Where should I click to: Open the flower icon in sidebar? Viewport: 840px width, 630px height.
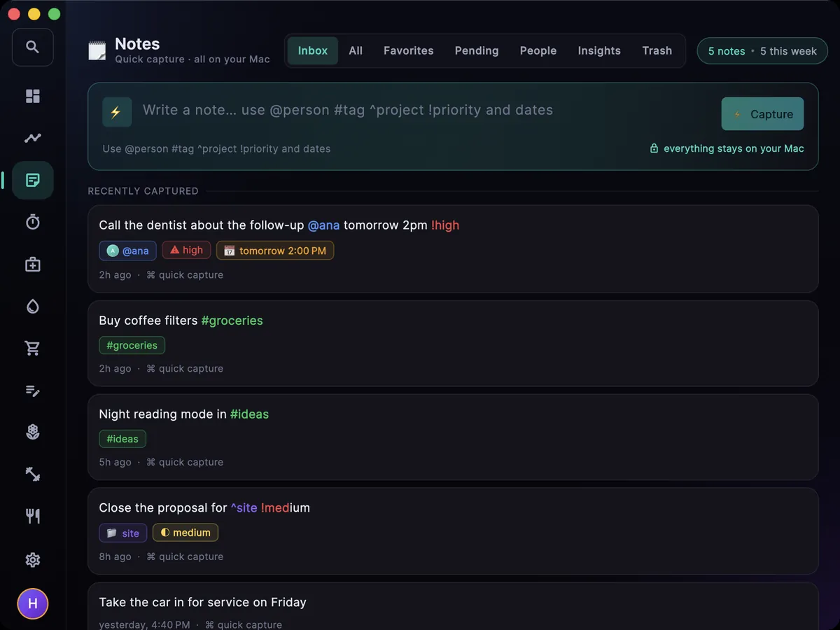[x=32, y=432]
